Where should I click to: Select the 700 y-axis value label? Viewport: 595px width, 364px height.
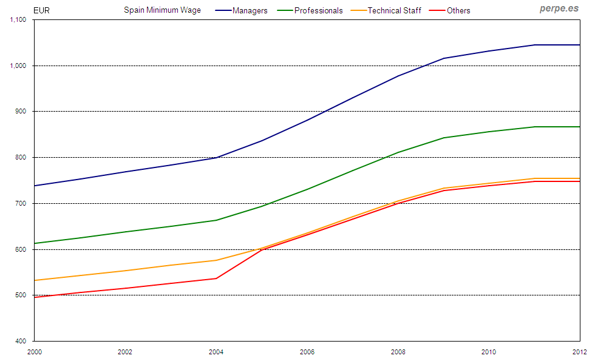click(x=22, y=203)
